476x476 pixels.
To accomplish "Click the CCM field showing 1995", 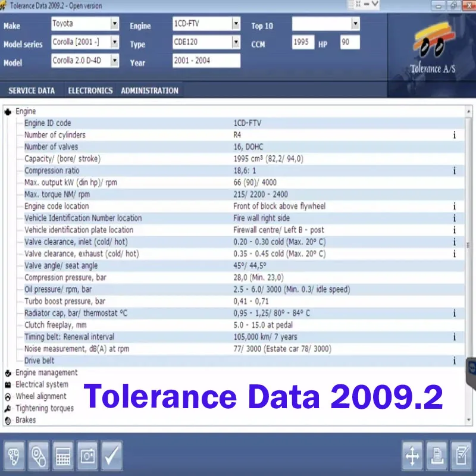I will (303, 42).
